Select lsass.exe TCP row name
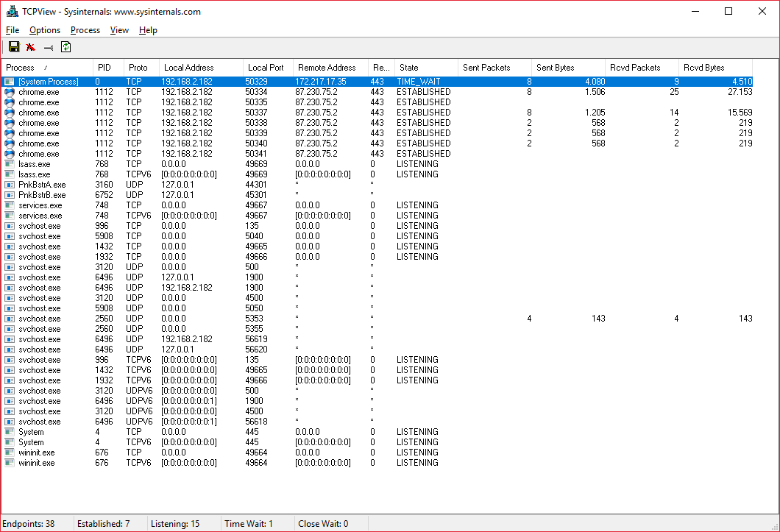This screenshot has width=780, height=532. coord(35,164)
